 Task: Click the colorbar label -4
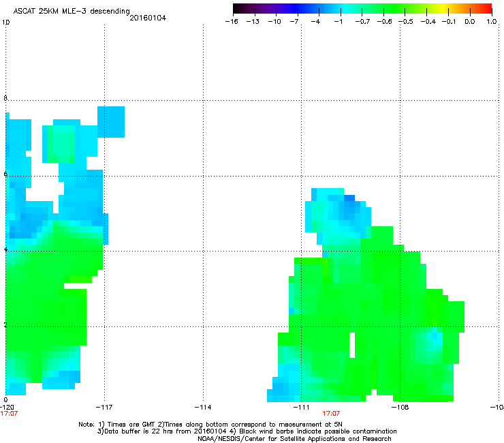point(315,22)
